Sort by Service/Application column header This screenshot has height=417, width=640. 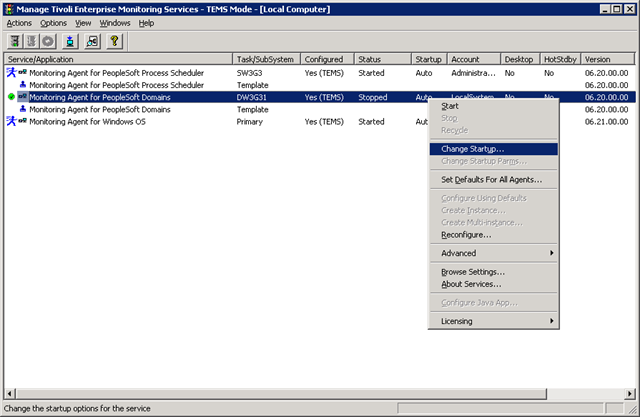[x=118, y=59]
